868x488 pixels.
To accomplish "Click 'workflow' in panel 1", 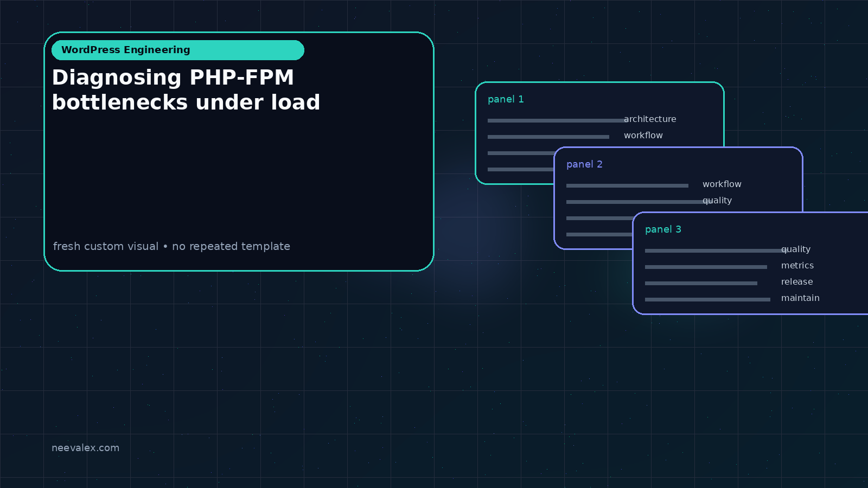I will [x=643, y=135].
